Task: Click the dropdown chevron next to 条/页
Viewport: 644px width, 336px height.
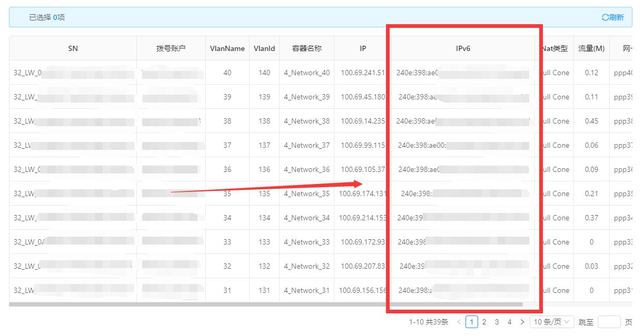Action: pos(568,321)
